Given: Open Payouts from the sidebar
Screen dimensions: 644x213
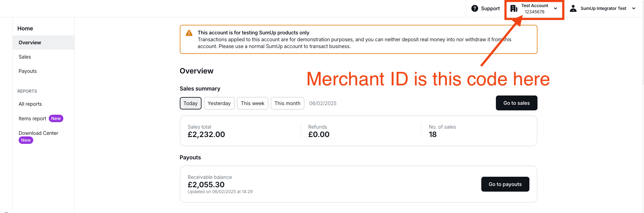Looking at the screenshot, I should 28,71.
